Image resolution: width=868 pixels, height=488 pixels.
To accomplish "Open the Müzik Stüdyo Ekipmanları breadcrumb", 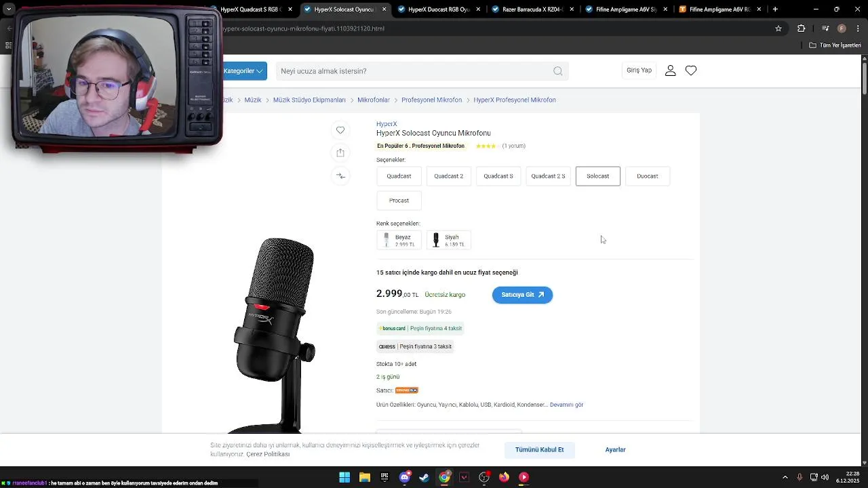I will (309, 100).
